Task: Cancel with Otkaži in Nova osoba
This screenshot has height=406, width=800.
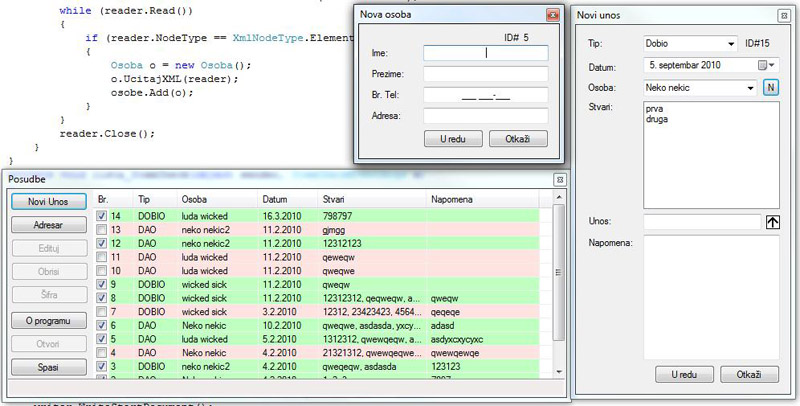Action: pyautogui.click(x=518, y=139)
